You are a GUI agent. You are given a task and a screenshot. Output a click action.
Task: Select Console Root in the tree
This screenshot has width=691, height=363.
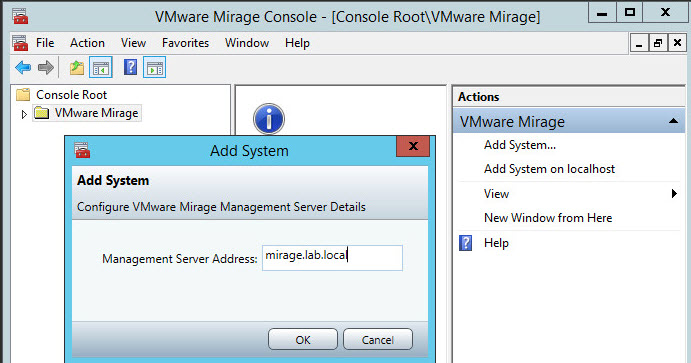pos(71,94)
